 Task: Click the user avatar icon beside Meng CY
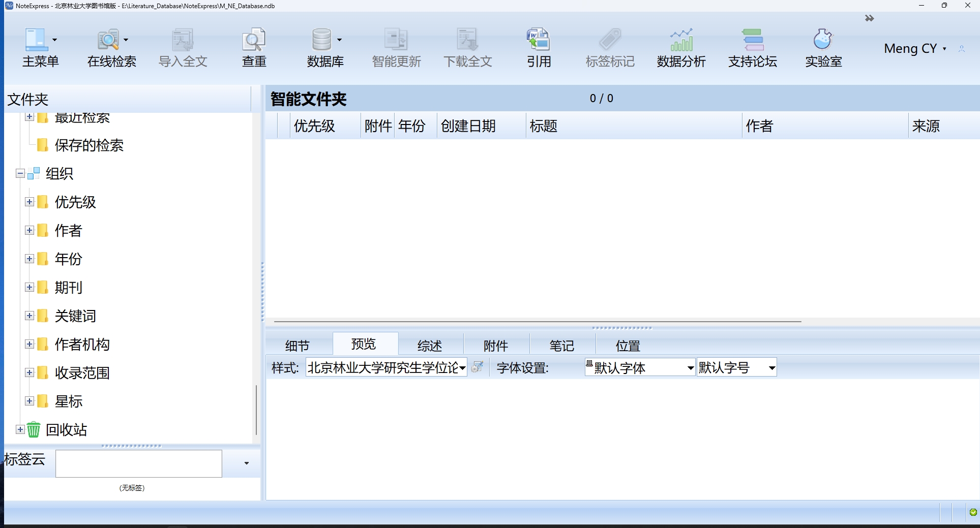(962, 49)
